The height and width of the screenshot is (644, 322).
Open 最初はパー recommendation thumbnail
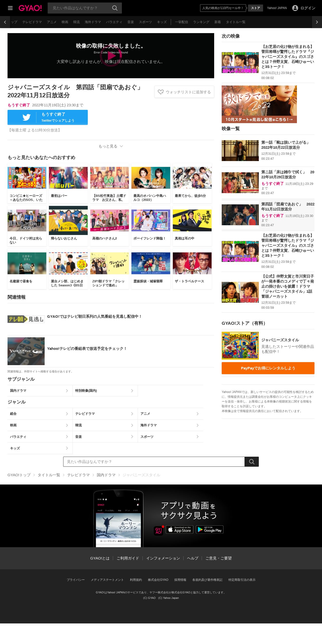pyautogui.click(x=68, y=178)
